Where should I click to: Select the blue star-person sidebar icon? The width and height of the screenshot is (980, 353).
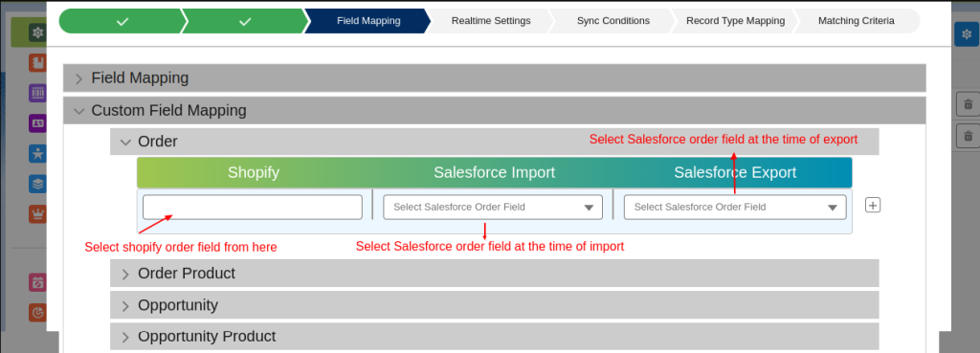38,154
